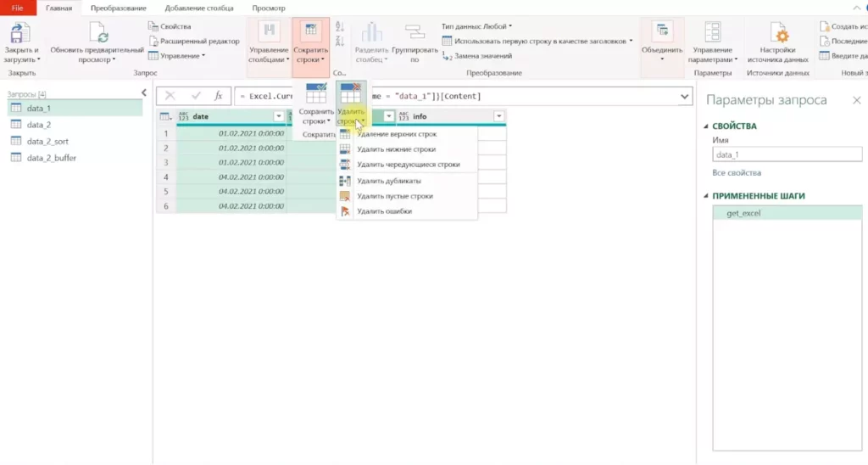Sort ascending A-Z icon
The width and height of the screenshot is (868, 465).
coord(340,26)
